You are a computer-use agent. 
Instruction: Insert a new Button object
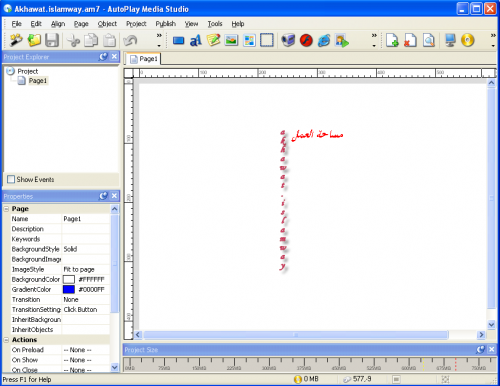[x=178, y=41]
